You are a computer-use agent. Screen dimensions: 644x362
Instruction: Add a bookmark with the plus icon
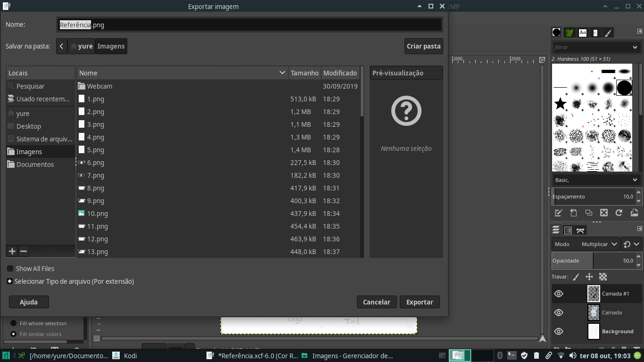[12, 251]
